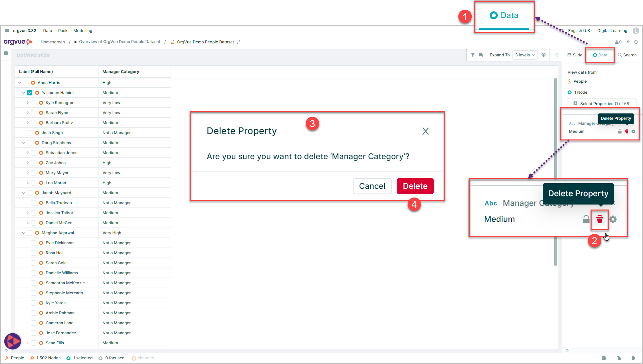Click the refresh icon near the fx symbol

(x=636, y=42)
